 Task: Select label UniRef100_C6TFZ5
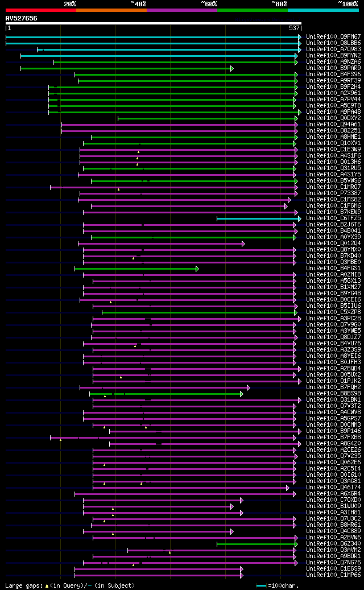click(333, 218)
